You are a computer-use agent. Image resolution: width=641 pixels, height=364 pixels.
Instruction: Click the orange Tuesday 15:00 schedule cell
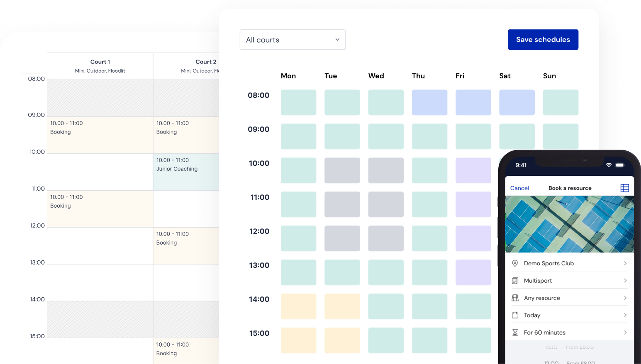[342, 340]
